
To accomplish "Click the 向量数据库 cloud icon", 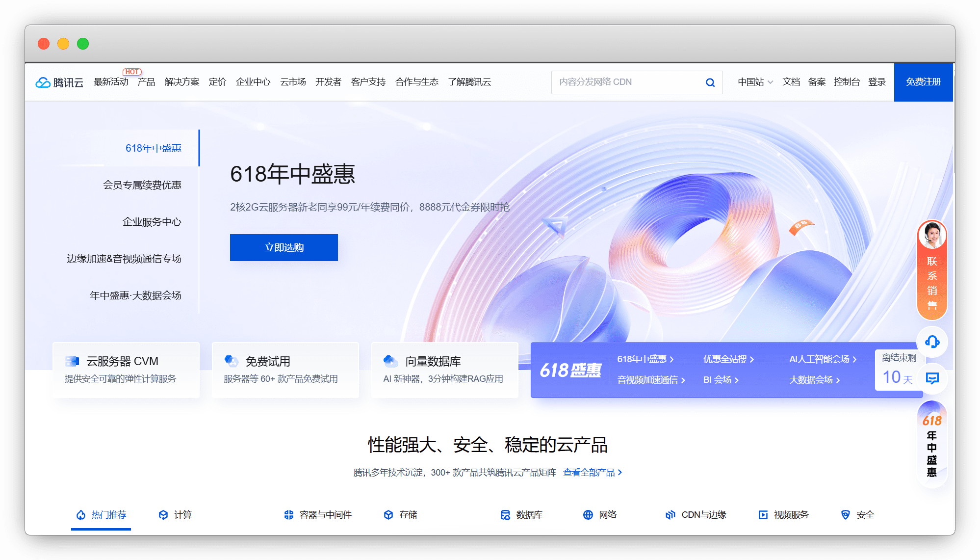I will click(390, 361).
